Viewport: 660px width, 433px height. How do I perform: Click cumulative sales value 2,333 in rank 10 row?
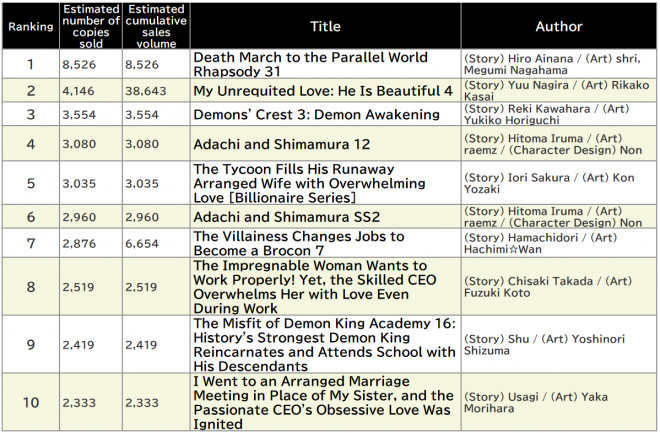tap(142, 403)
